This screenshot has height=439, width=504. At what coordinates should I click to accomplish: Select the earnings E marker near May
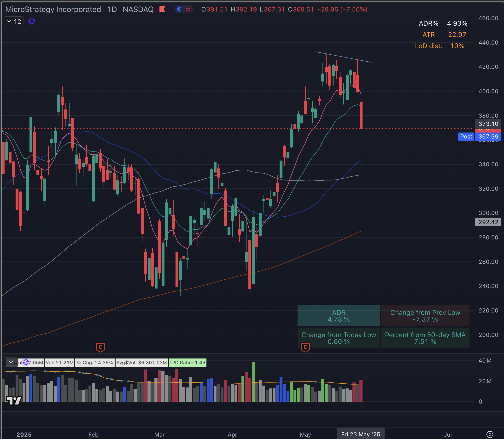(x=305, y=348)
